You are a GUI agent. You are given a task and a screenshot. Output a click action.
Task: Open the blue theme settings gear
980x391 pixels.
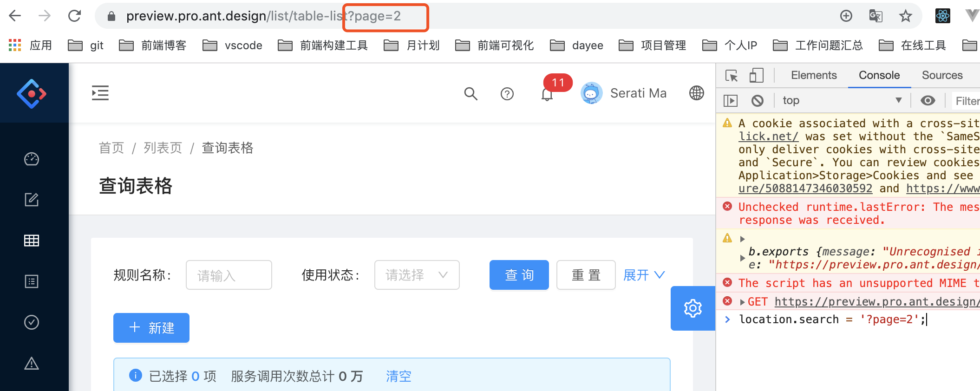pyautogui.click(x=693, y=308)
